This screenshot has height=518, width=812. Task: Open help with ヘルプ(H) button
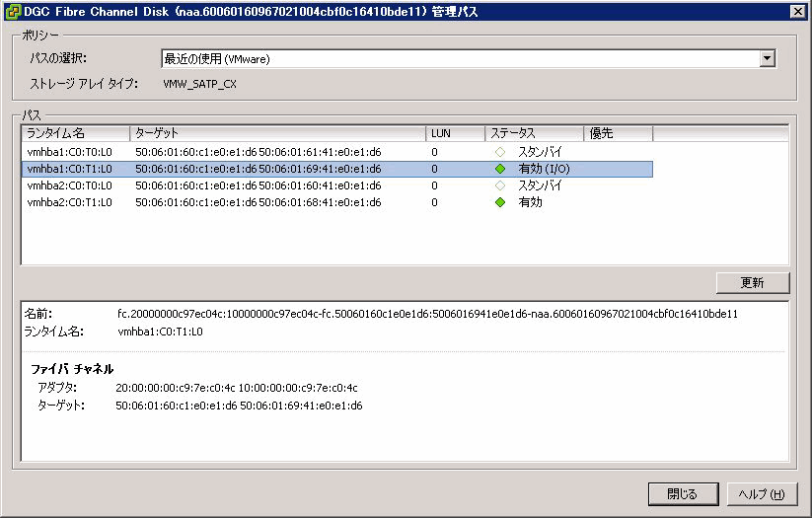click(762, 494)
